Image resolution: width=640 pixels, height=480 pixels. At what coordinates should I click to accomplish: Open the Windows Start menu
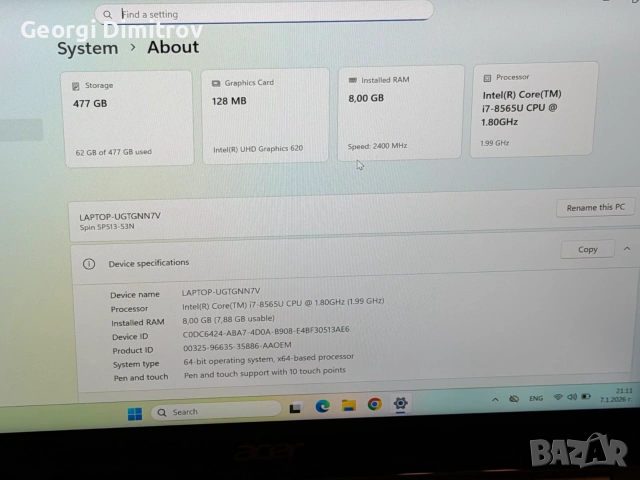pyautogui.click(x=135, y=414)
